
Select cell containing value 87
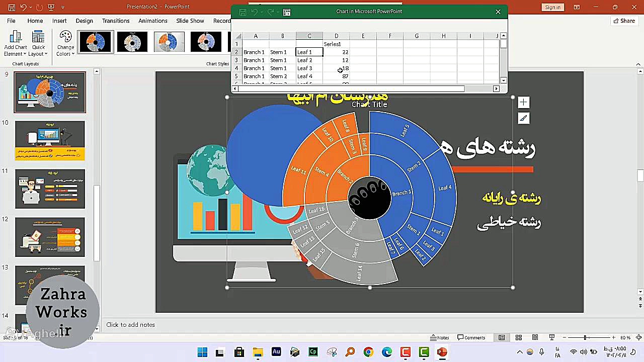point(336,76)
